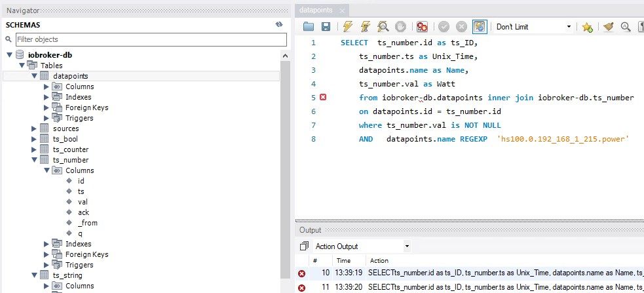This screenshot has height=293, width=644.
Task: Click the error marker on line 5
Action: click(x=323, y=98)
